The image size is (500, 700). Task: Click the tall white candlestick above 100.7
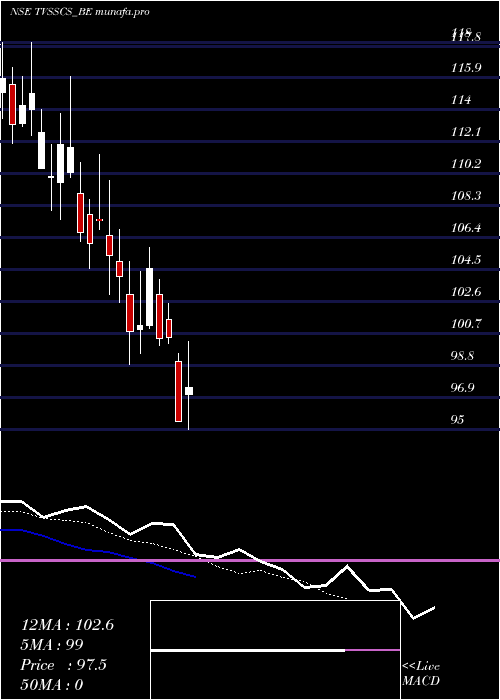coord(150,297)
